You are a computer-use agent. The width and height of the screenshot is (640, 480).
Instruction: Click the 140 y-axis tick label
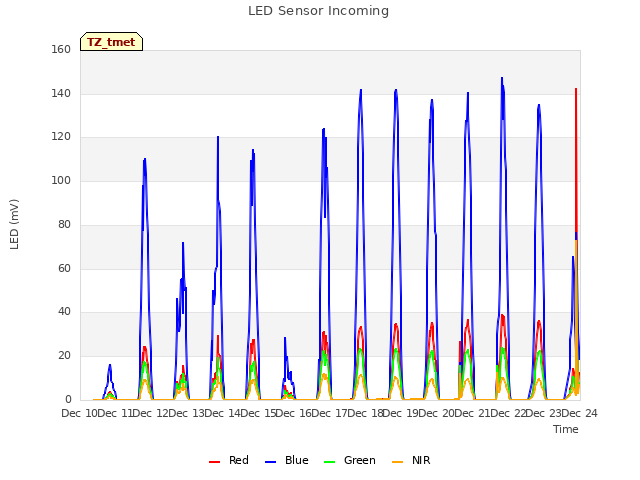click(61, 93)
